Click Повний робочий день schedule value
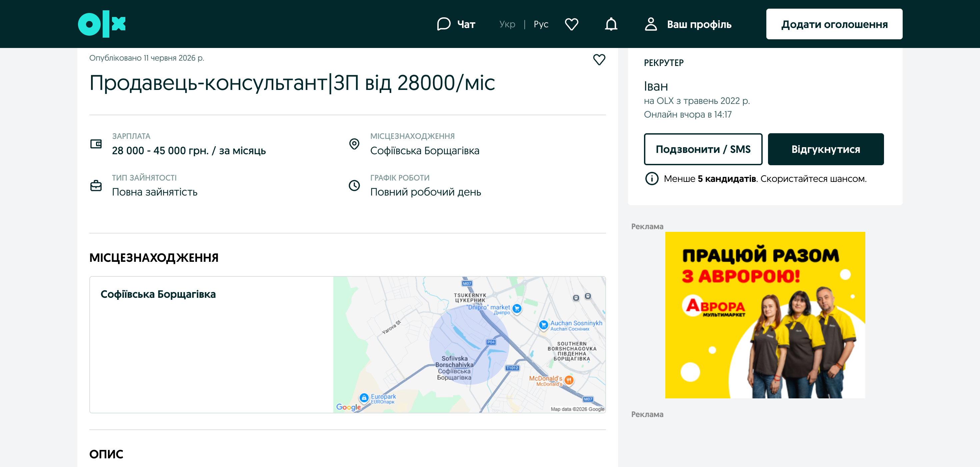 click(426, 192)
